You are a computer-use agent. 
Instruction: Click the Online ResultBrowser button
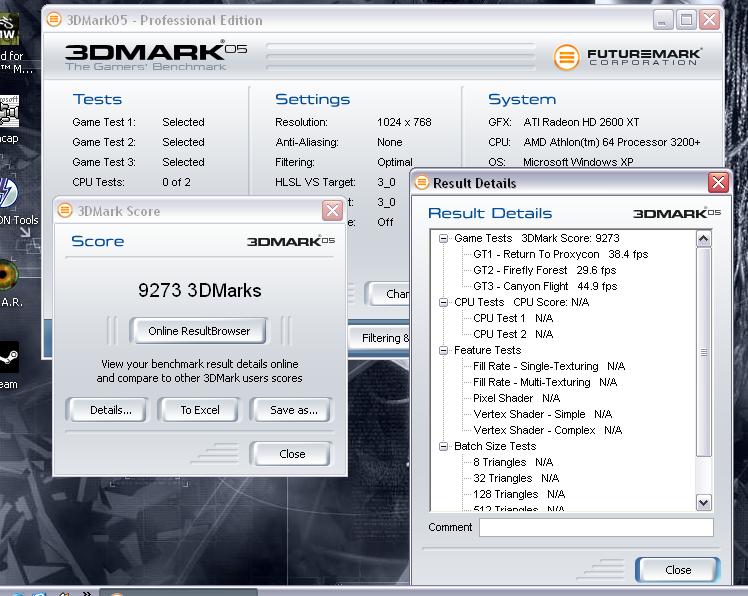[199, 331]
